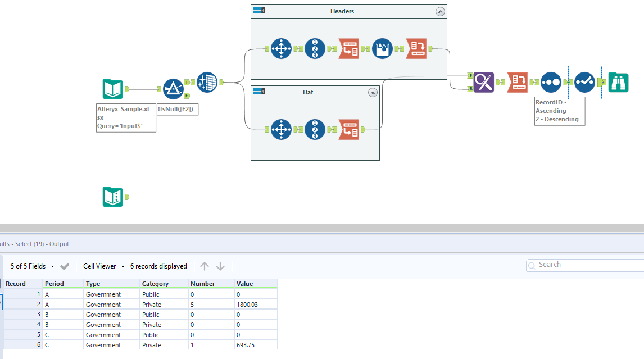This screenshot has width=644, height=359.
Task: Click the Record ID tool in the Headers container
Action: point(315,48)
